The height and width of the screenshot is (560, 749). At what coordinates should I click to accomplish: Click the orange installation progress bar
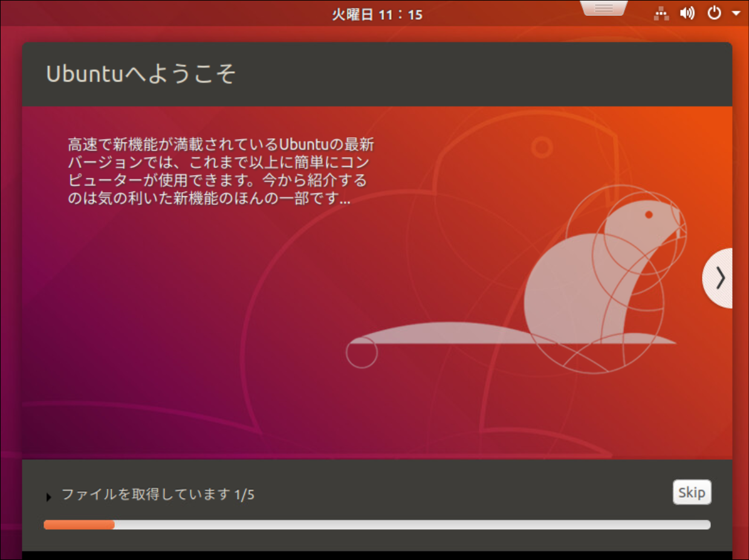377,525
